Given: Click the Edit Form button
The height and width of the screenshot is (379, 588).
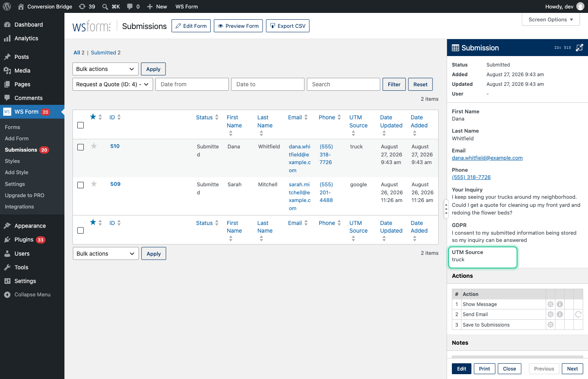Looking at the screenshot, I should coord(191,26).
